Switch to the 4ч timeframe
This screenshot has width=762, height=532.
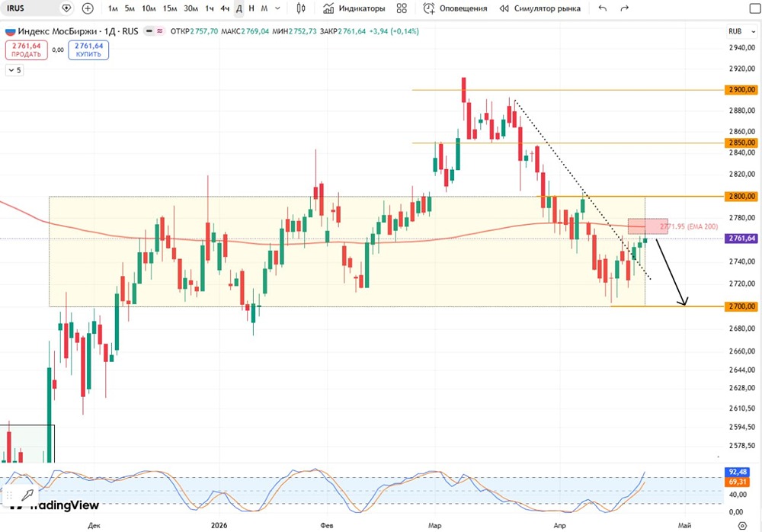click(x=225, y=8)
